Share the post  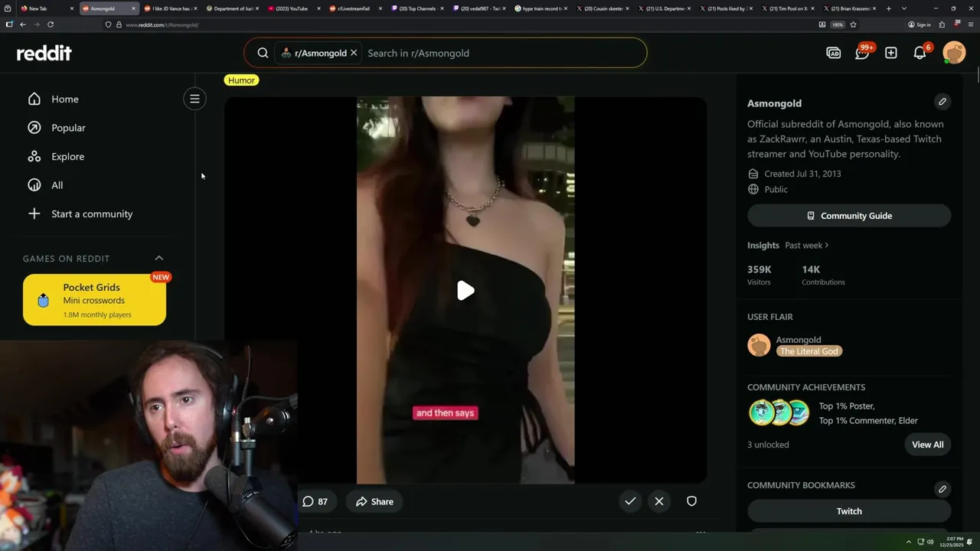[374, 501]
